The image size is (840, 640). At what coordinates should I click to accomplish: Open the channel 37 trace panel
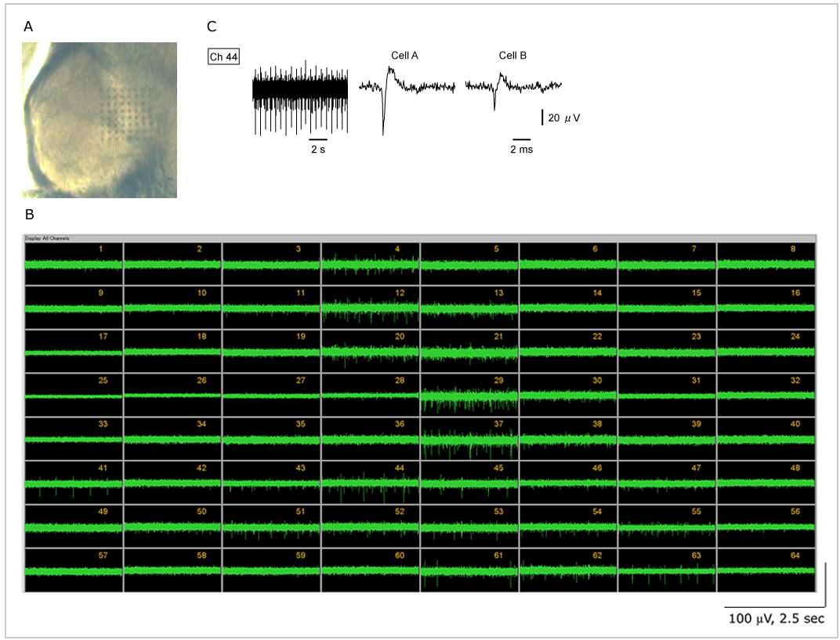469,439
